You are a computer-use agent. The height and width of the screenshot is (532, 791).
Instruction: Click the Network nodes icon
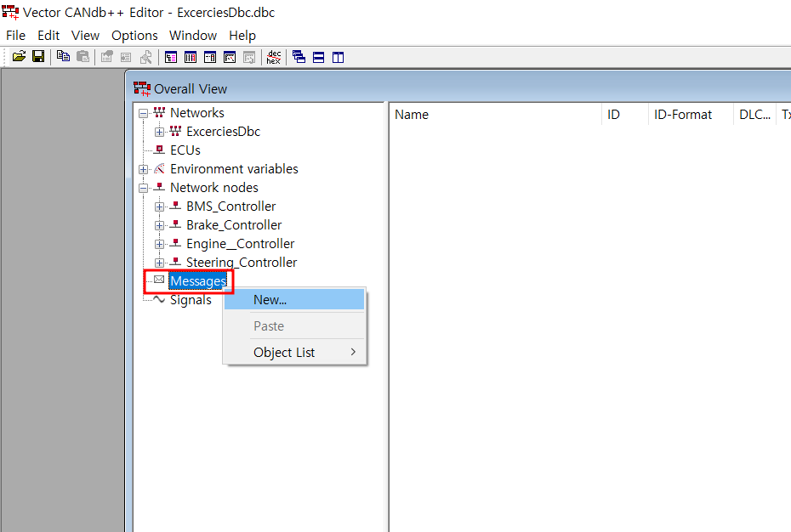click(159, 187)
